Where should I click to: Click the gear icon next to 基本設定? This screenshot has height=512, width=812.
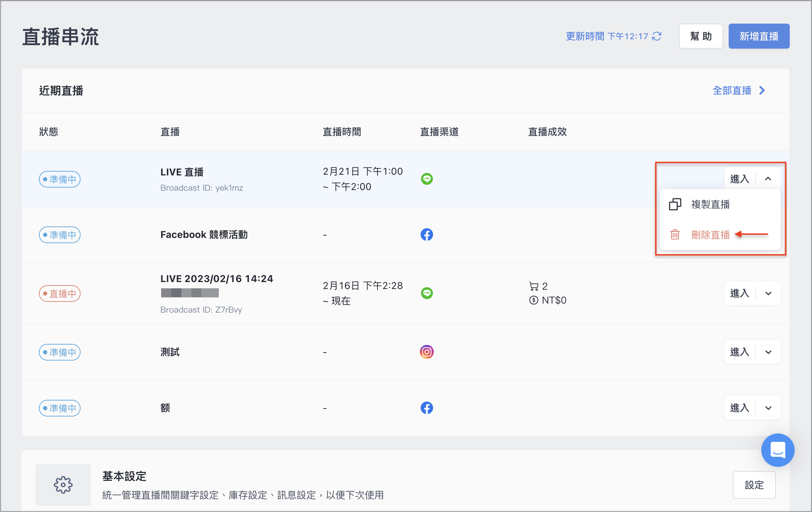coord(63,485)
